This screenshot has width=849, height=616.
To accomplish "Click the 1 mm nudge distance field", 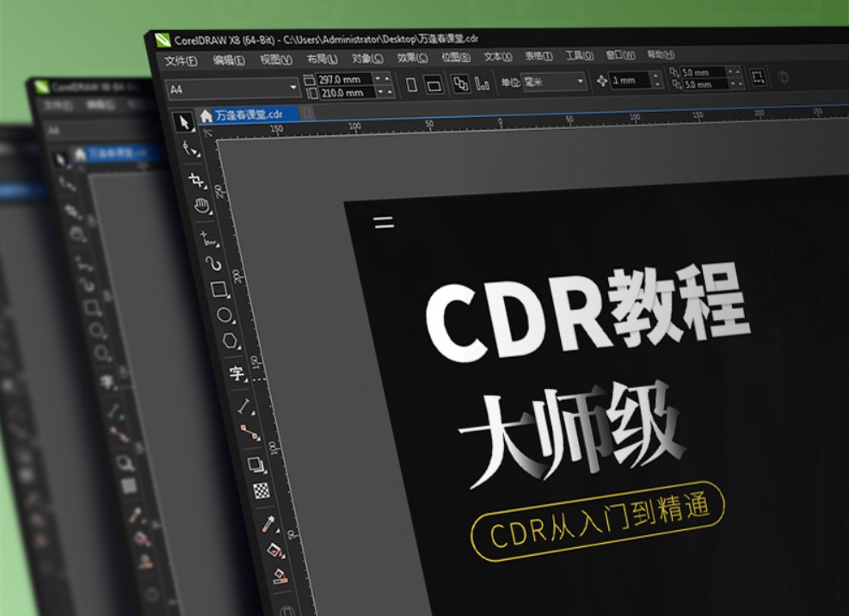I will coord(630,80).
